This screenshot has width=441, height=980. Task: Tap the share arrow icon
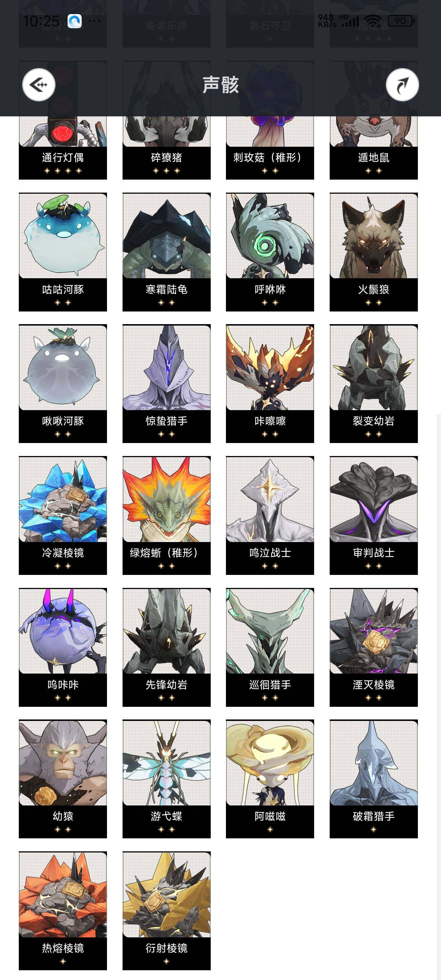[x=402, y=85]
